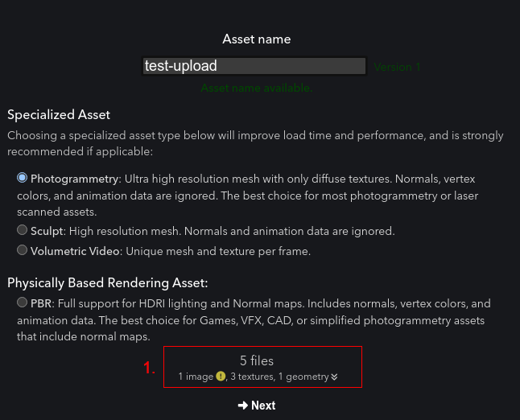
Task: Click the bold Volumetric Video label
Action: pos(75,251)
